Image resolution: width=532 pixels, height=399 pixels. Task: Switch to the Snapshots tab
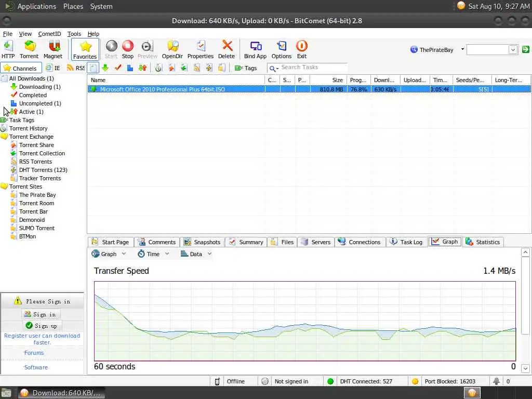[202, 242]
